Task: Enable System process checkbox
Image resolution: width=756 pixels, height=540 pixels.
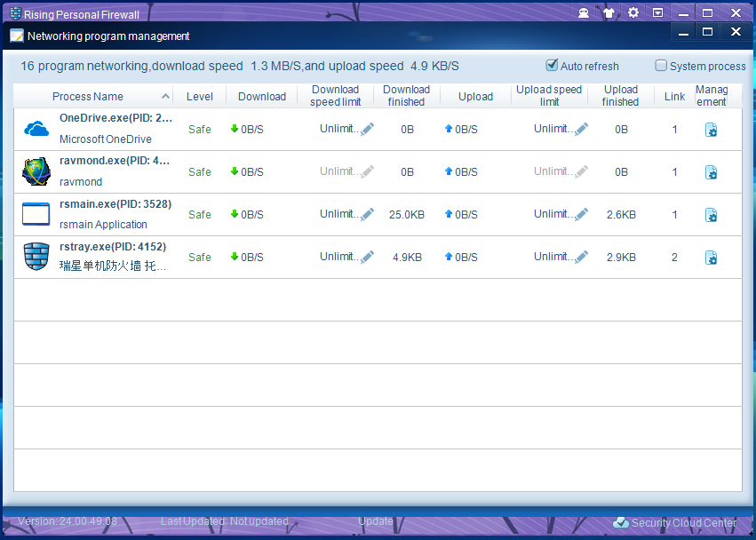Action: click(x=661, y=65)
